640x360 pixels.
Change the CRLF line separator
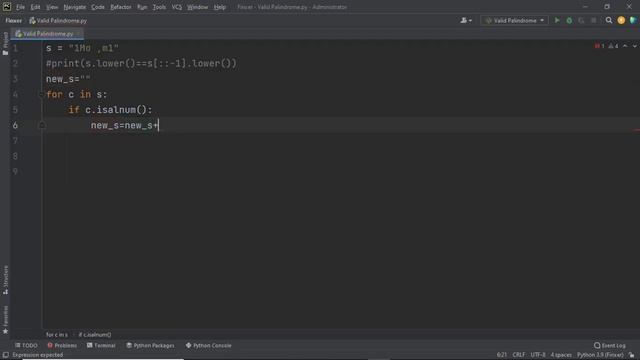(x=519, y=355)
